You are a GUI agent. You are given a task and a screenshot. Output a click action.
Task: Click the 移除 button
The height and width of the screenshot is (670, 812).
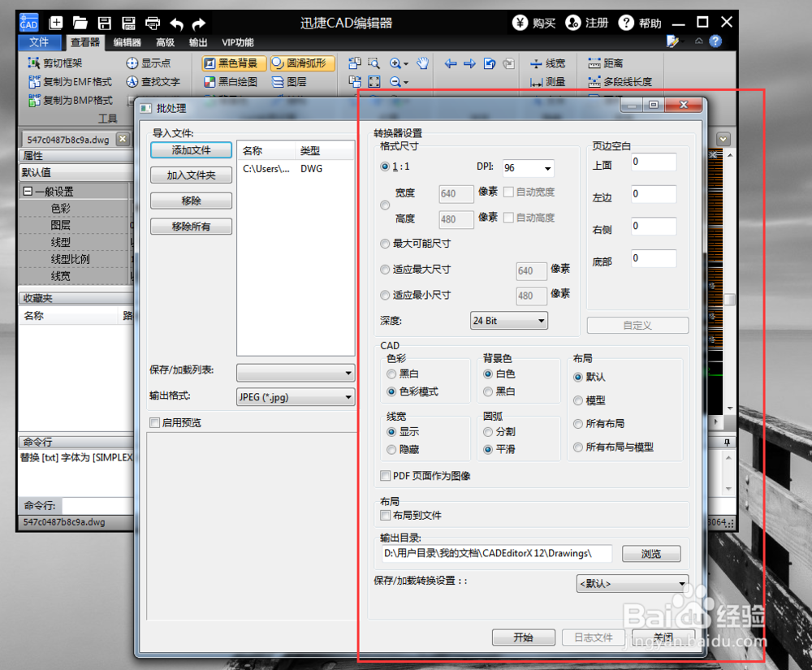(191, 201)
